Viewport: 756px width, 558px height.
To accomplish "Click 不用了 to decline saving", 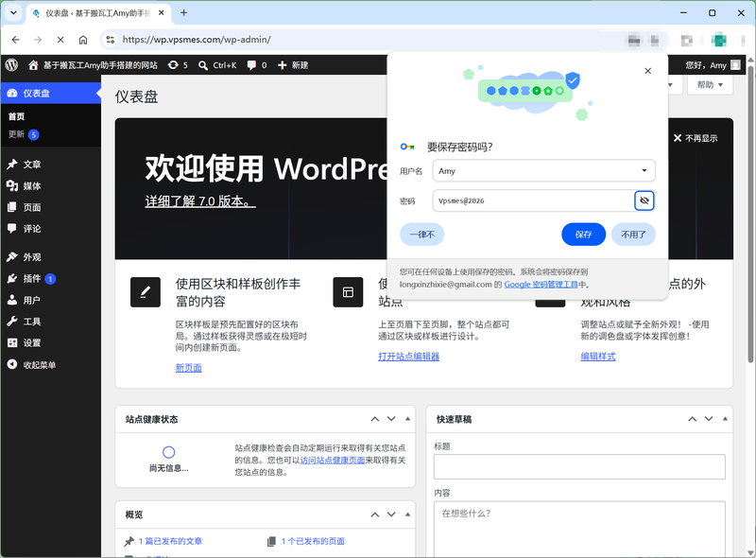I will pos(633,235).
